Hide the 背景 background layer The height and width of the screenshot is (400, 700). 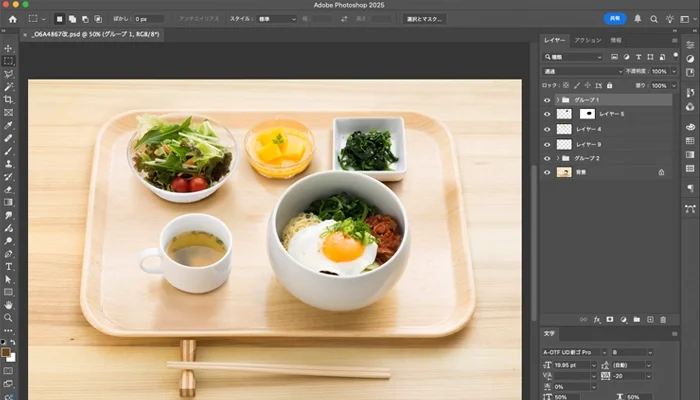(547, 172)
